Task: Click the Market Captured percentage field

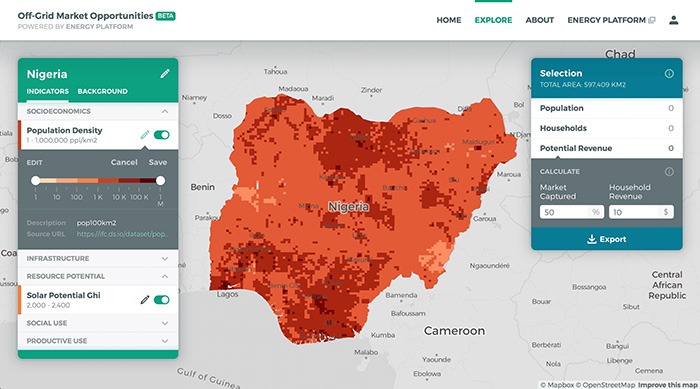Action: [571, 212]
